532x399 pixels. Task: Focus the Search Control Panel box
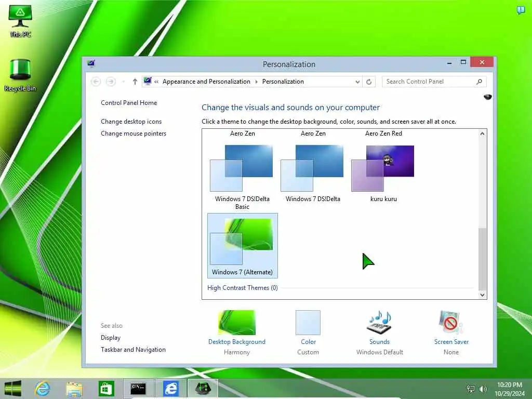coord(429,82)
